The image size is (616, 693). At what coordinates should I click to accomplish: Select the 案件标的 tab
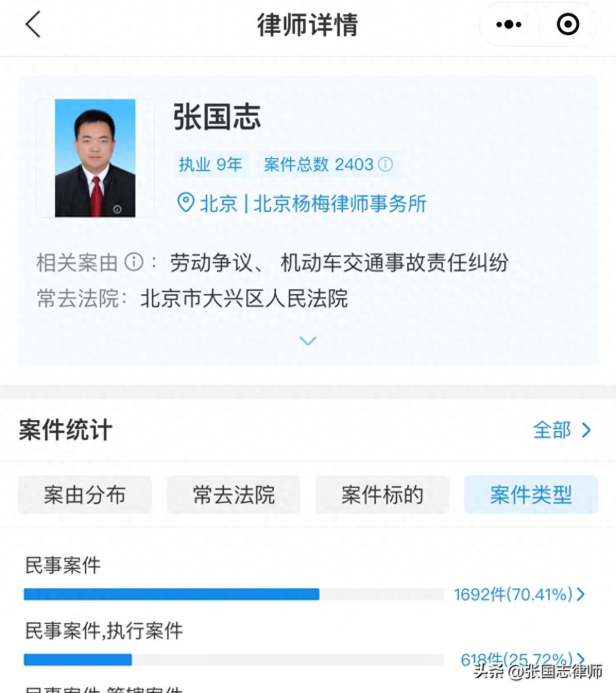[382, 495]
